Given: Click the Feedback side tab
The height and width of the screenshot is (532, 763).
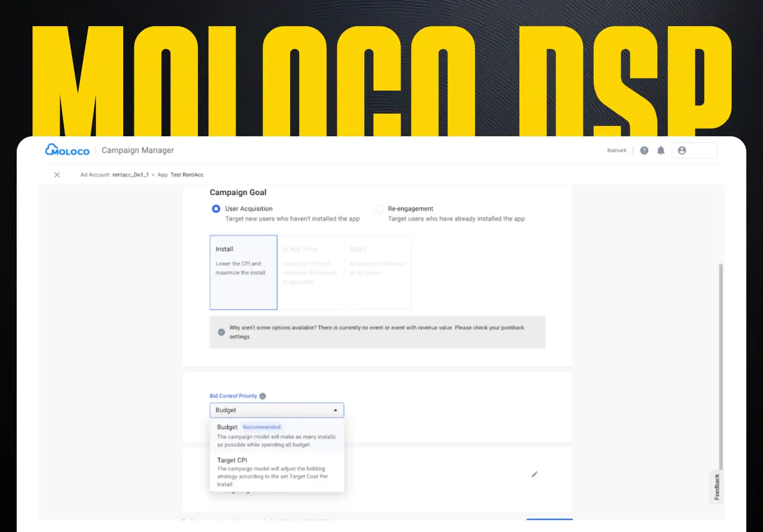Looking at the screenshot, I should pos(717,487).
